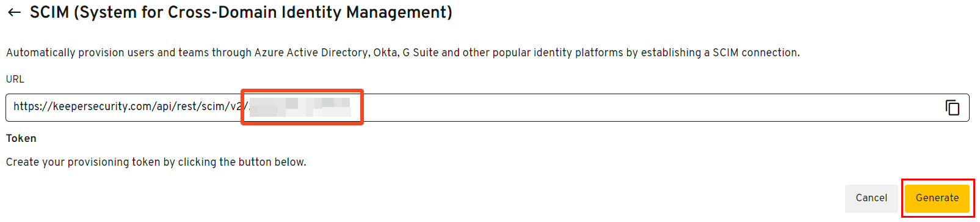Focus the SCIM URL input field
Image resolution: width=980 pixels, height=222 pixels.
[487, 108]
